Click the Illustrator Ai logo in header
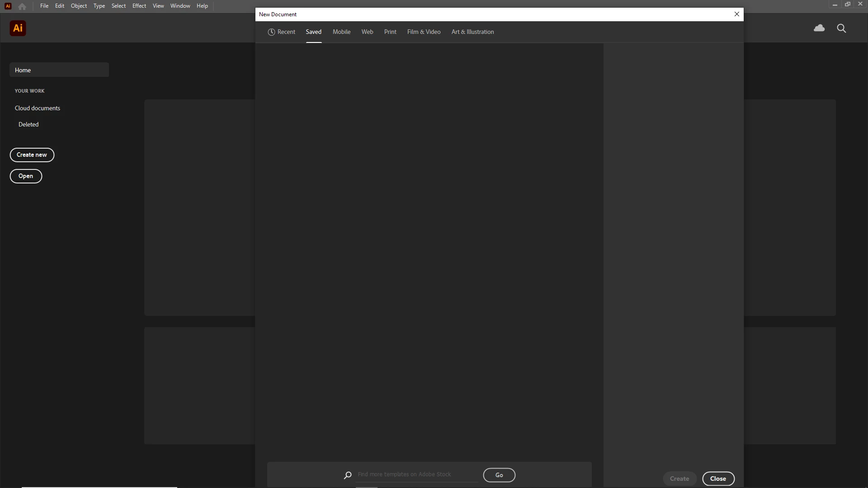 point(18,28)
